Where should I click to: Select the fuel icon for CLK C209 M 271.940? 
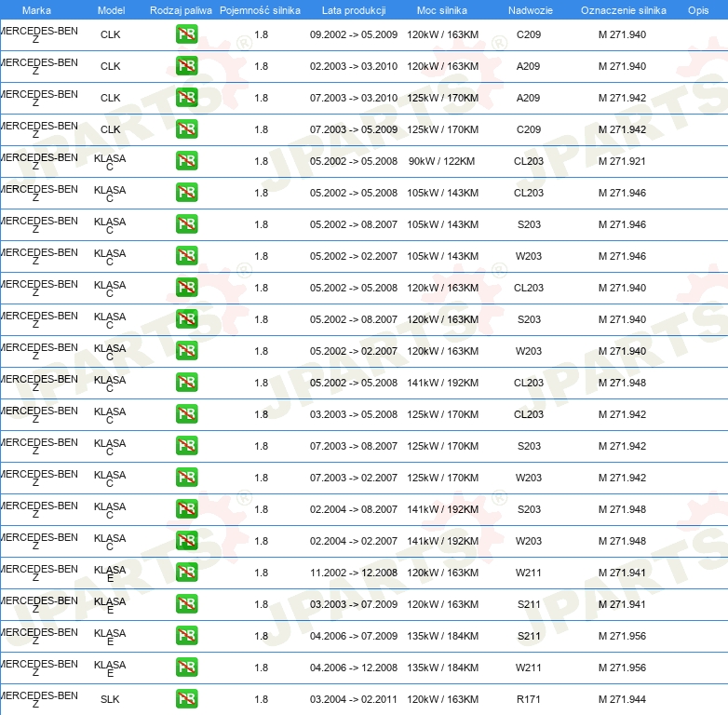(186, 34)
